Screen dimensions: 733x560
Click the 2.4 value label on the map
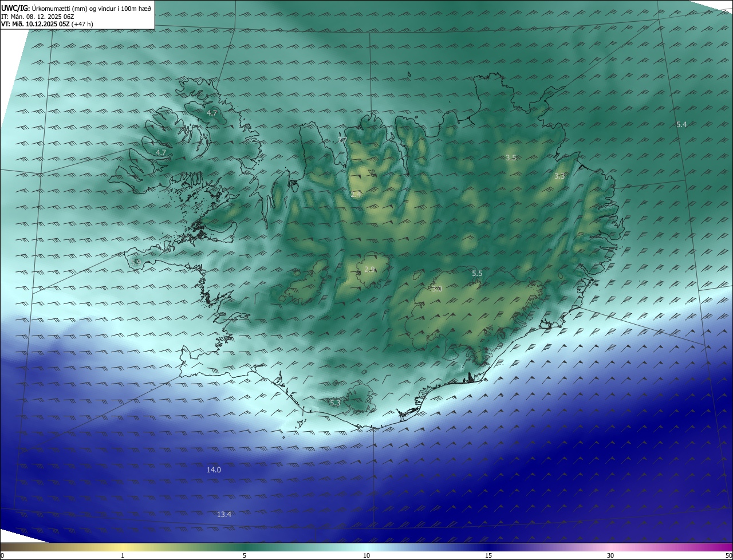point(356,195)
